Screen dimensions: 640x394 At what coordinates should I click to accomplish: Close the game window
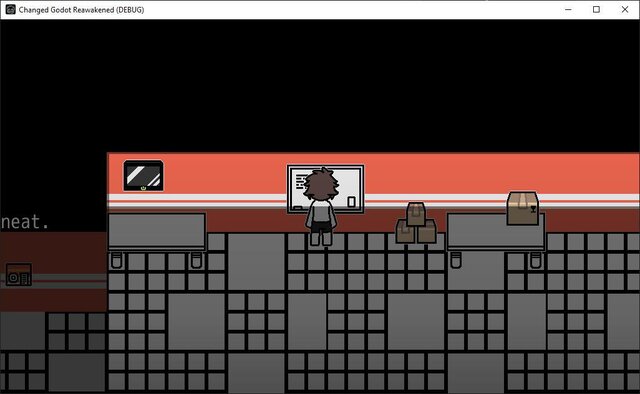click(625, 9)
